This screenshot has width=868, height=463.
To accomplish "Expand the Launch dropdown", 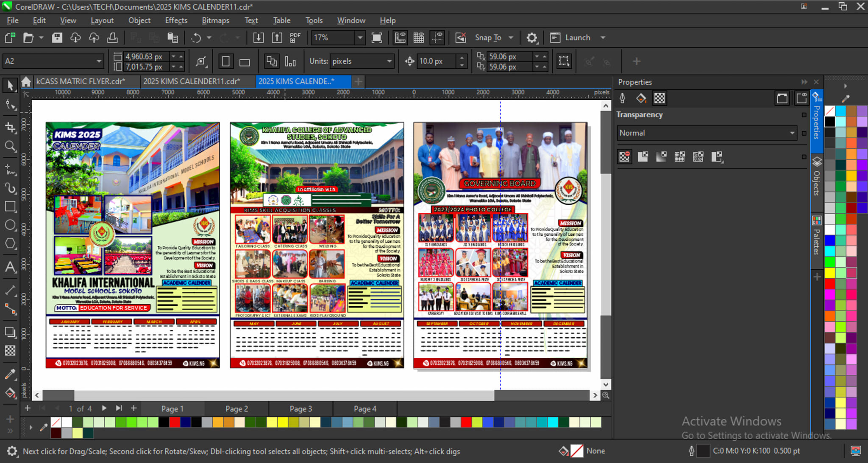I will point(603,38).
